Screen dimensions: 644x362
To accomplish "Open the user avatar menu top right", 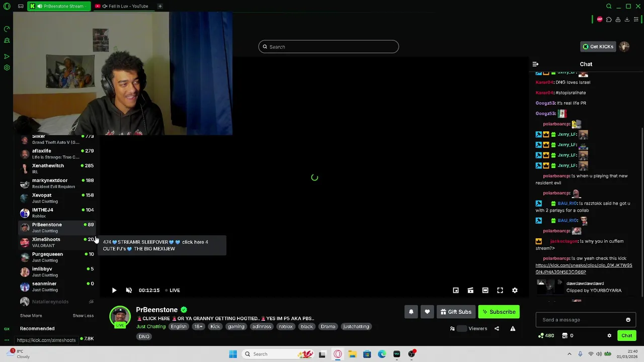I will click(624, 47).
